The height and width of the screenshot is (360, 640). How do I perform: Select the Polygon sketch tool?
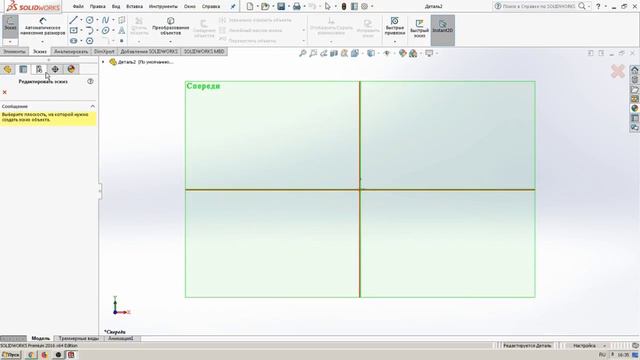pos(90,41)
